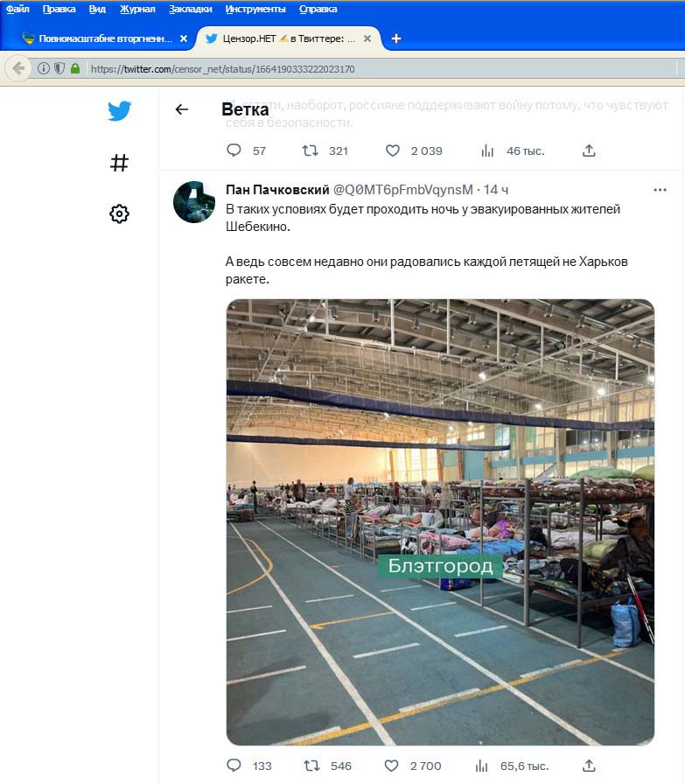Open a new browser tab
This screenshot has height=784, width=685.
pyautogui.click(x=396, y=38)
